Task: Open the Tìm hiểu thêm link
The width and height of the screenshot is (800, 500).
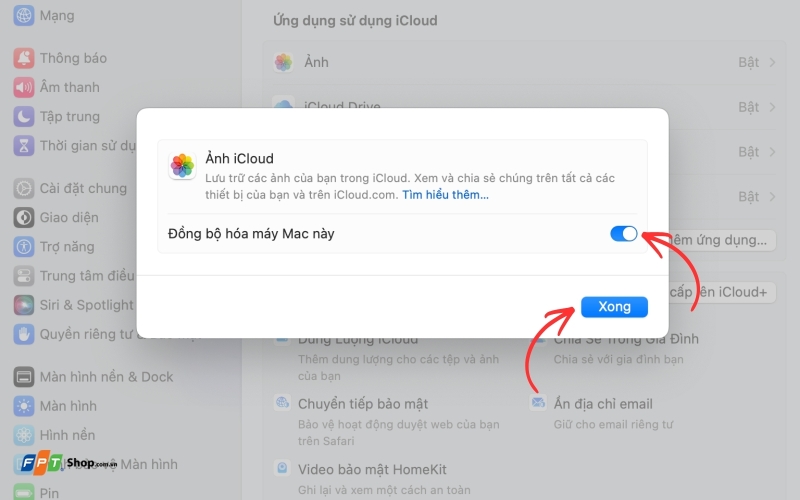Action: [445, 195]
